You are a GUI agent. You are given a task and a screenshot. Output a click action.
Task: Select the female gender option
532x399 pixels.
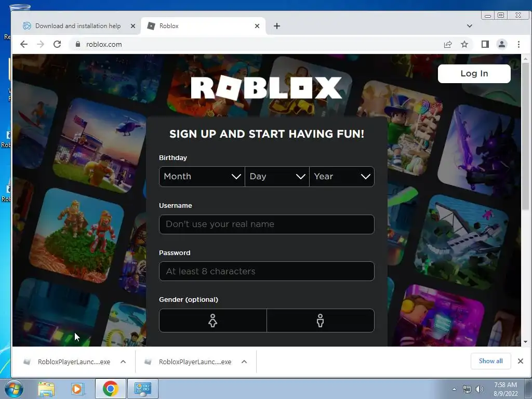(212, 321)
